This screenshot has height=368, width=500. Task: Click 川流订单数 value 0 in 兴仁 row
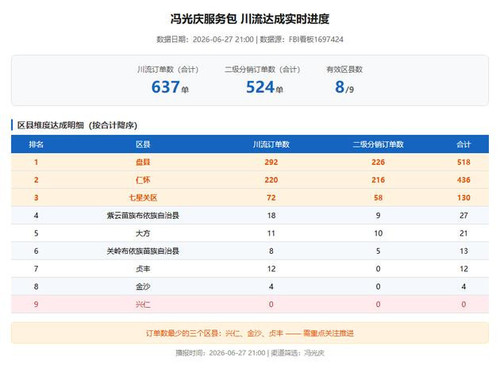271,304
